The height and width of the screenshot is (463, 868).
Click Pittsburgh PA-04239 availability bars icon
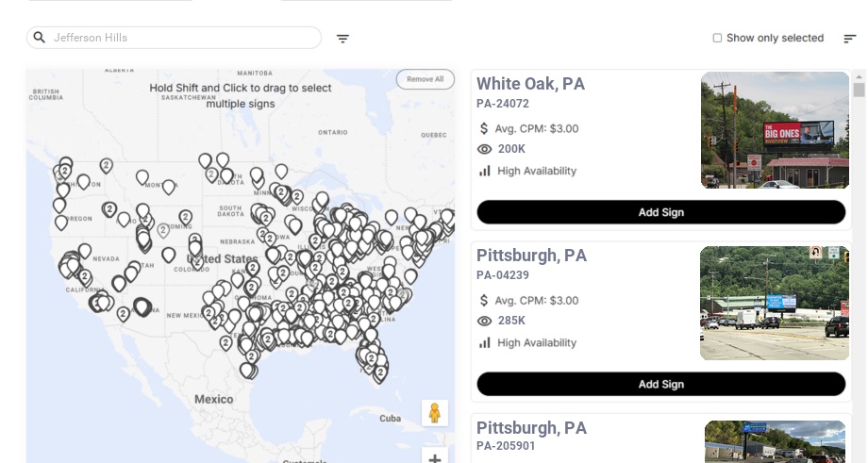coord(485,342)
